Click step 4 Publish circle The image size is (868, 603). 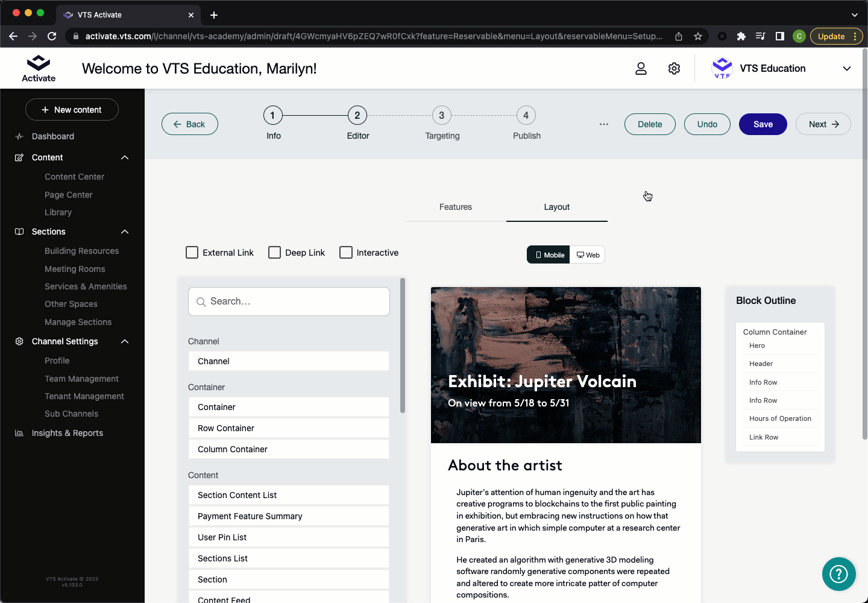[526, 115]
